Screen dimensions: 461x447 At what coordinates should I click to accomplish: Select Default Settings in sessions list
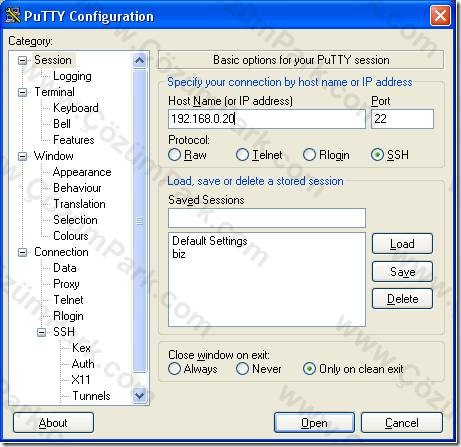tap(210, 241)
